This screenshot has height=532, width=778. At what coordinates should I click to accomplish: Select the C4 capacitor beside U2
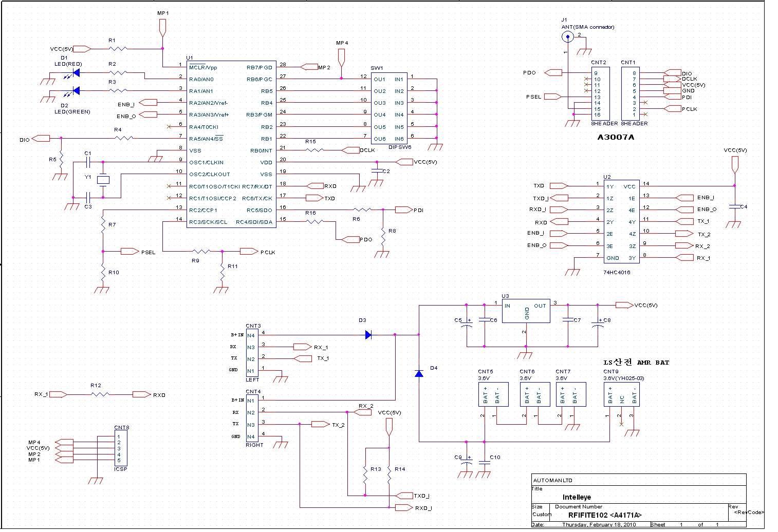(x=734, y=206)
